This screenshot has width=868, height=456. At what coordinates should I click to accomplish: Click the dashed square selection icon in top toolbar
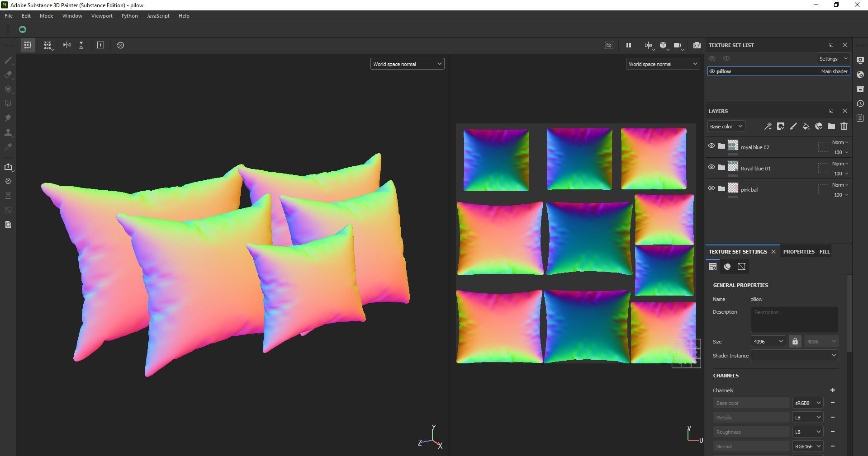28,45
